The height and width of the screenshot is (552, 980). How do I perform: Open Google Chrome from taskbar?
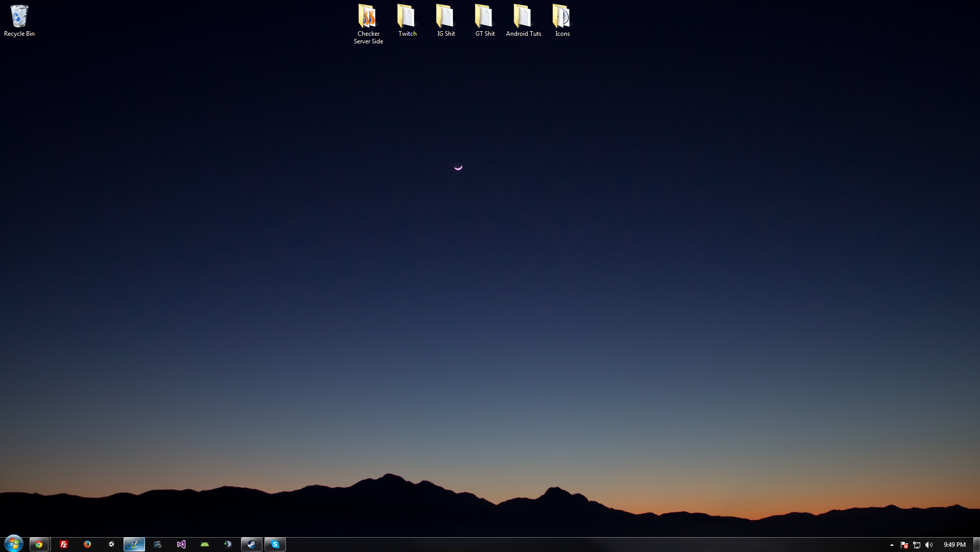click(x=39, y=544)
